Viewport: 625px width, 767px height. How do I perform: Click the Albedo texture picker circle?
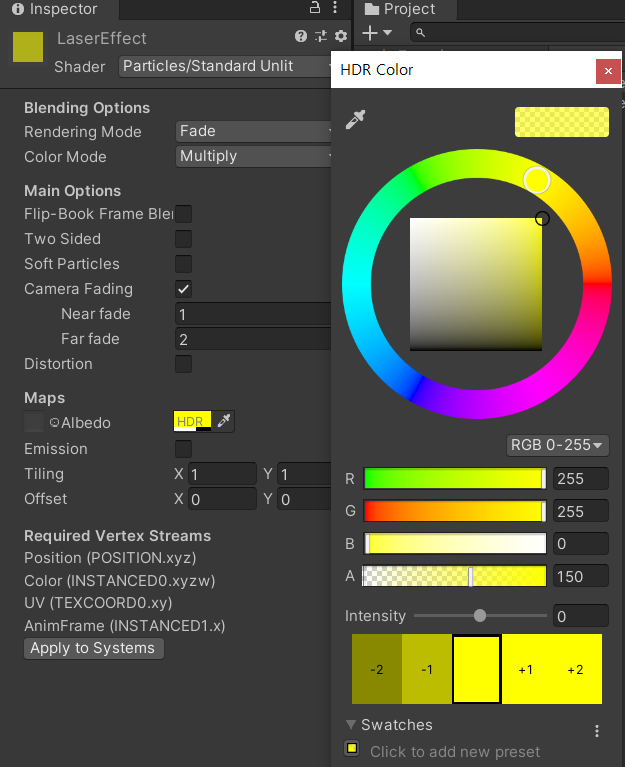coord(54,423)
